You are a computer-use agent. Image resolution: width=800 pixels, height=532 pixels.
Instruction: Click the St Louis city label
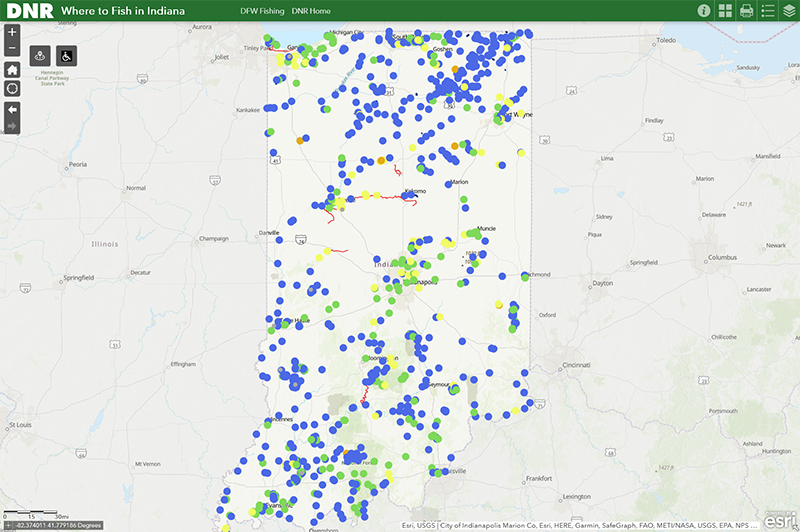pos(20,424)
